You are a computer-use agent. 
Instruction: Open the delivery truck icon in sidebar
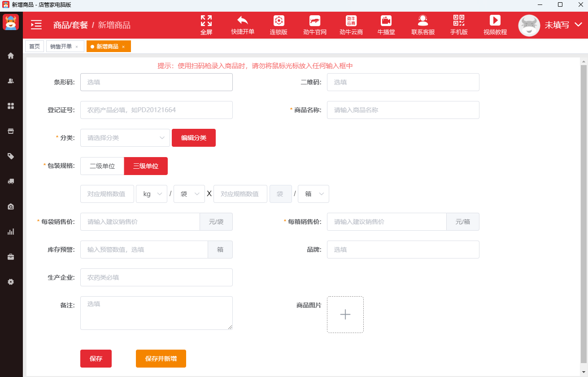coord(11,181)
